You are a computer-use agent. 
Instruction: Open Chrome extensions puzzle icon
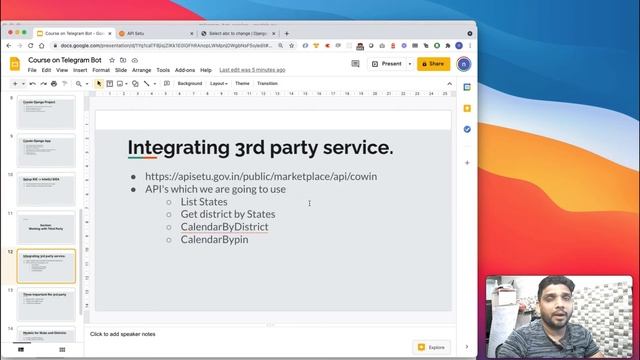448,46
